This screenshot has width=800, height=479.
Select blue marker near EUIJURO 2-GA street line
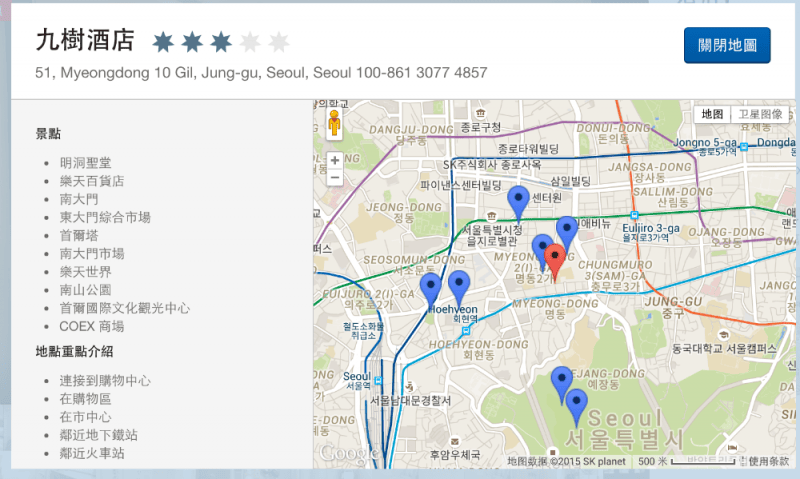(431, 291)
